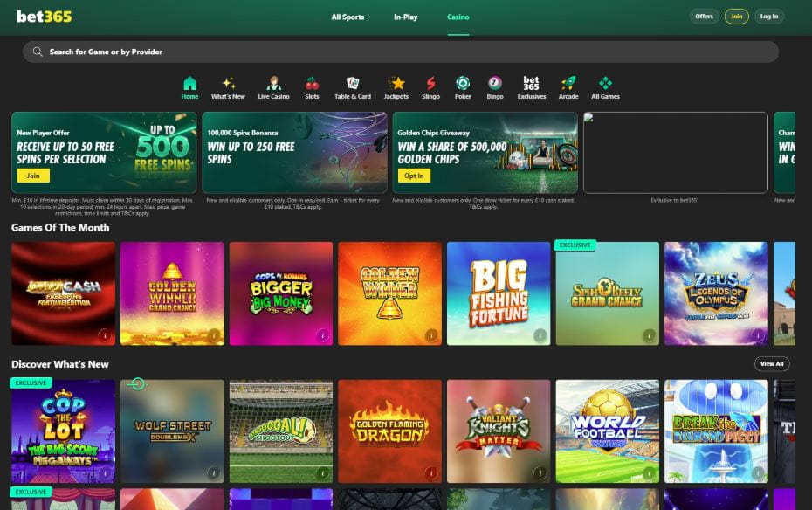
Task: Show info for Golden Winner Grand Chance
Action: (214, 335)
